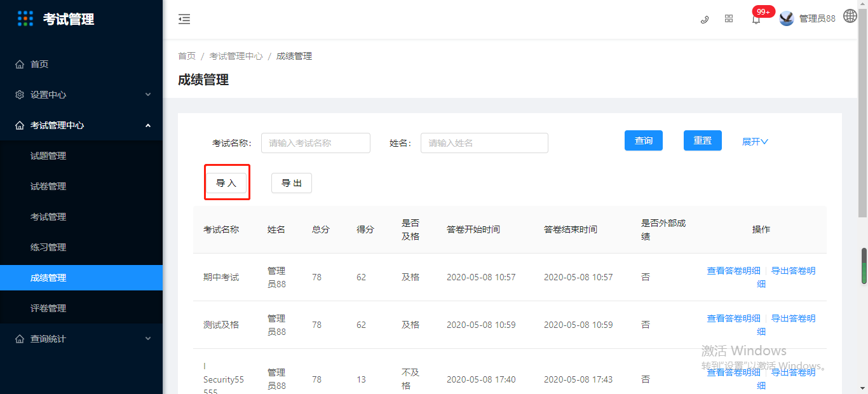Click the gear icon beside 设置中心

pos(20,95)
